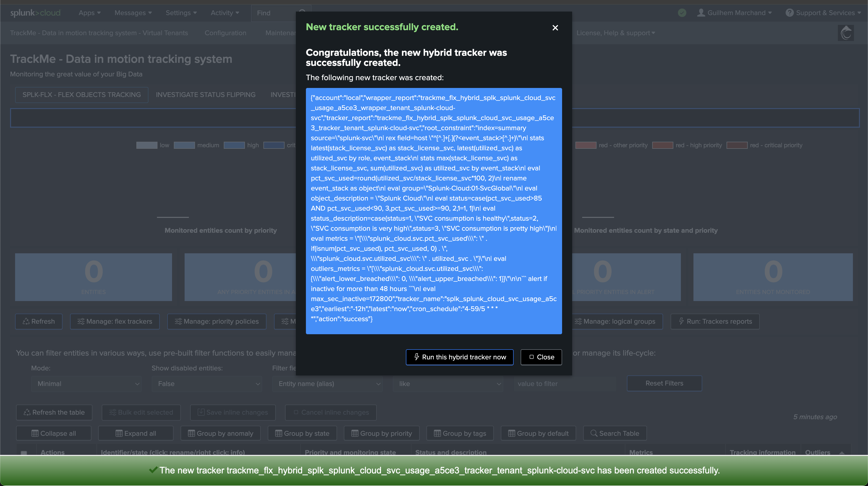Close the dialog with the X icon
The image size is (868, 486).
[x=555, y=28]
